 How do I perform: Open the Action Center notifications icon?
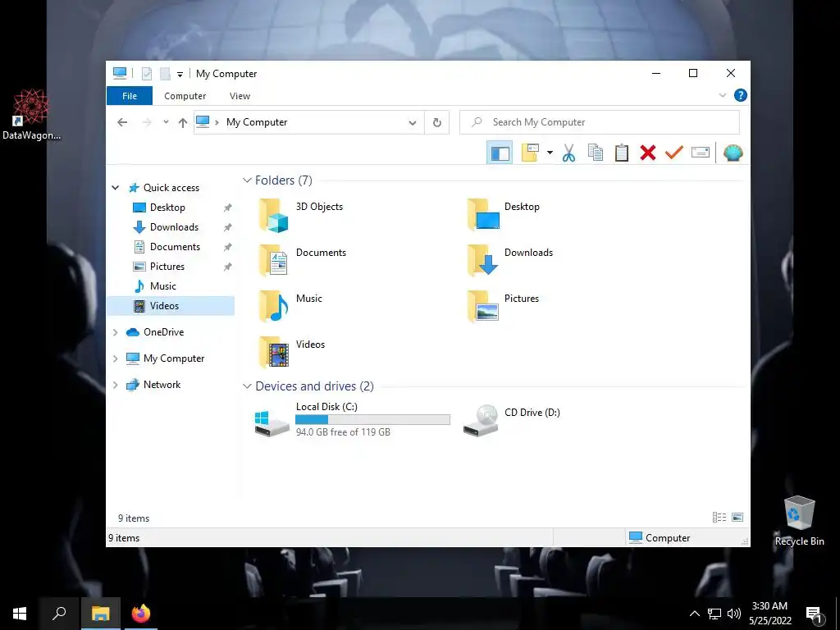814,614
